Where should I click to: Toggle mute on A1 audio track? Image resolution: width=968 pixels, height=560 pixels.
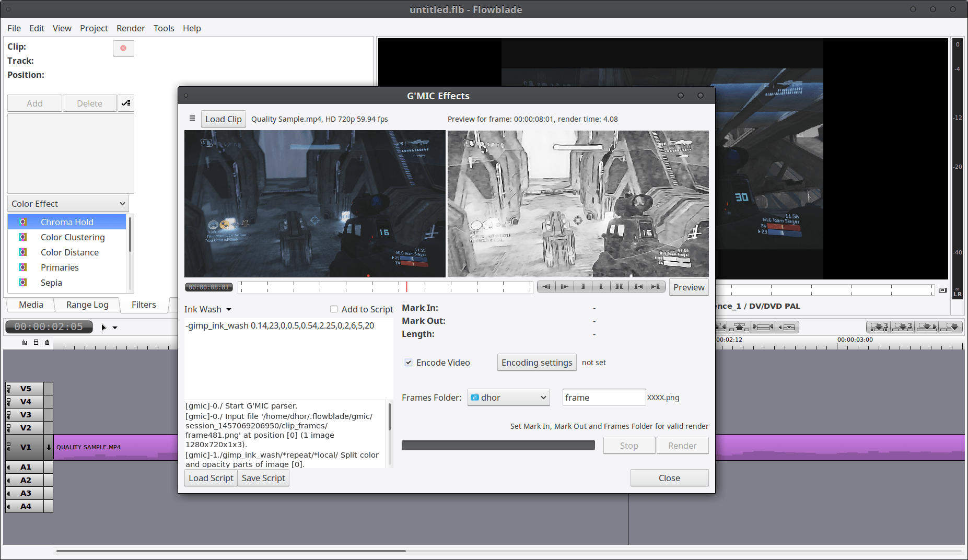[x=8, y=467]
